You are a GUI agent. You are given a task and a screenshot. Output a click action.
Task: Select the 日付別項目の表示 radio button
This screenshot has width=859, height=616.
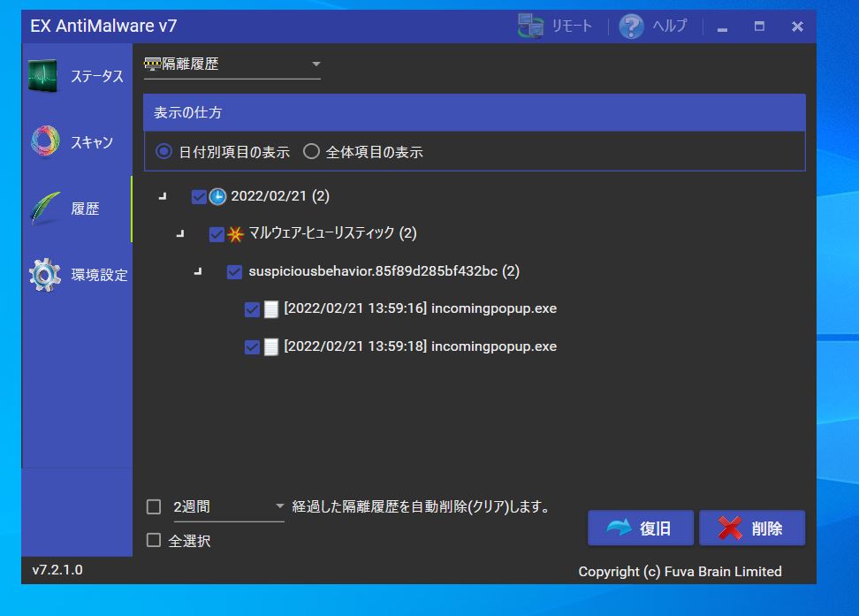pos(163,151)
